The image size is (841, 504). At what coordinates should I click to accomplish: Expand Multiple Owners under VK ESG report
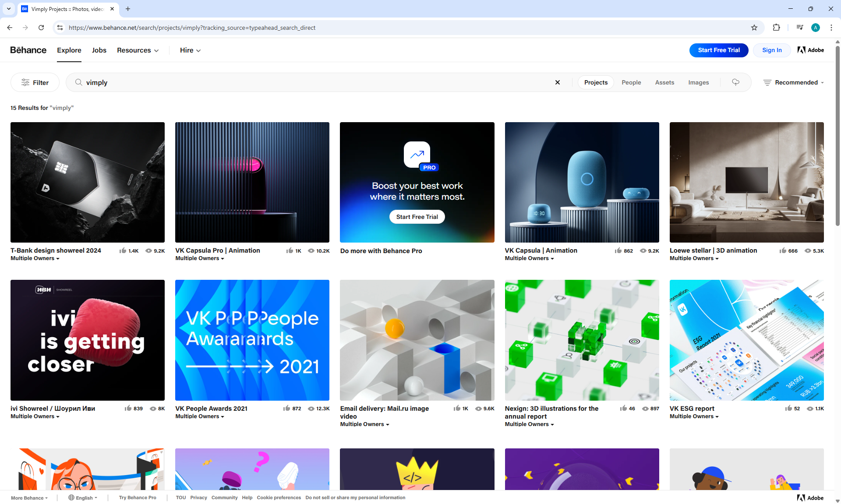click(x=694, y=416)
